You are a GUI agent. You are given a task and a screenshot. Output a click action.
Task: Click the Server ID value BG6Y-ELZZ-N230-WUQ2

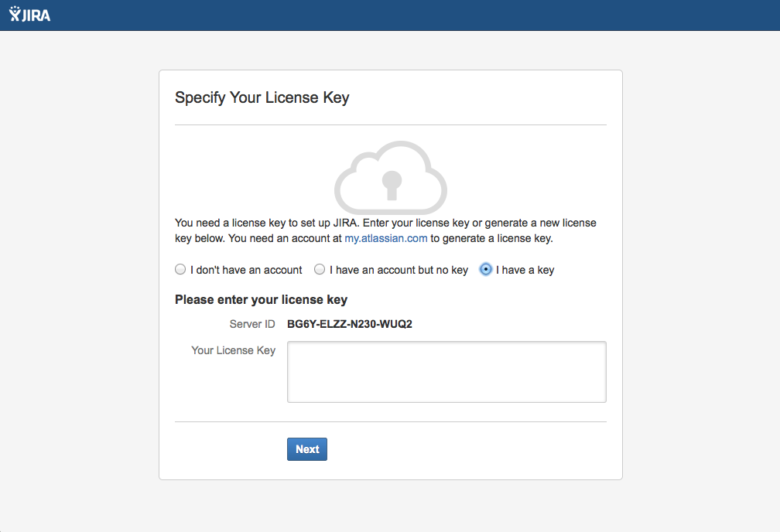click(350, 324)
